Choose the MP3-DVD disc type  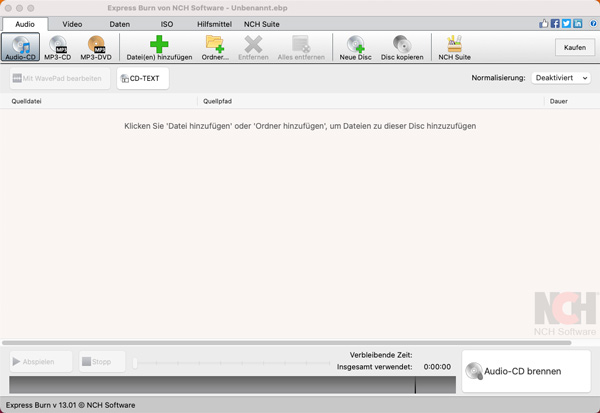pos(96,47)
